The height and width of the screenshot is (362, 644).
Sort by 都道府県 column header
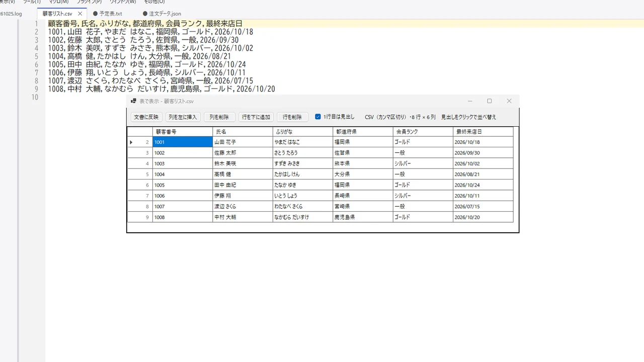click(x=363, y=132)
